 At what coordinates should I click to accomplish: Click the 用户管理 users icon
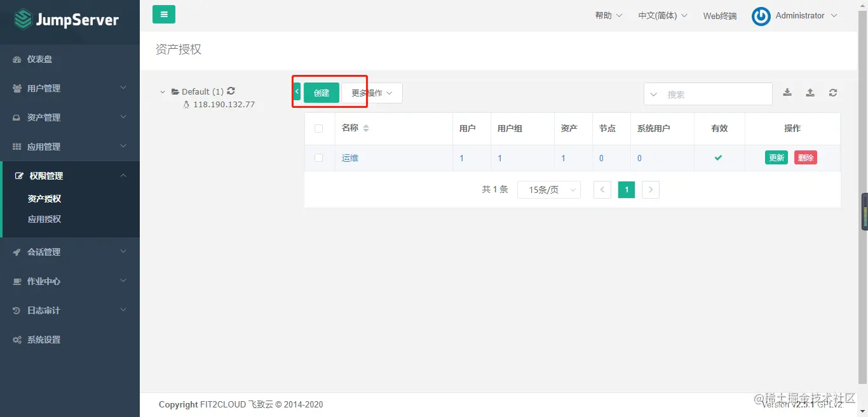coord(17,89)
